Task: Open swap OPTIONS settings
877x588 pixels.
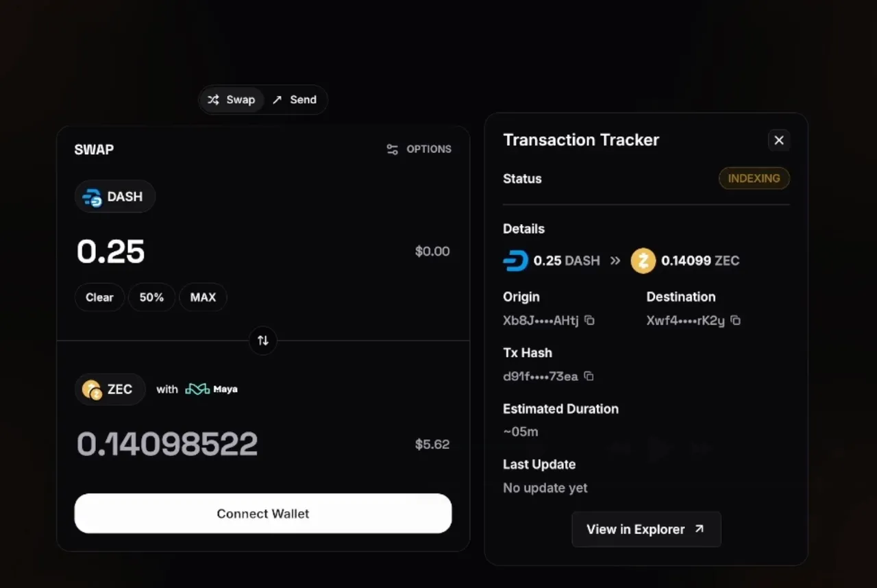Action: pos(419,149)
